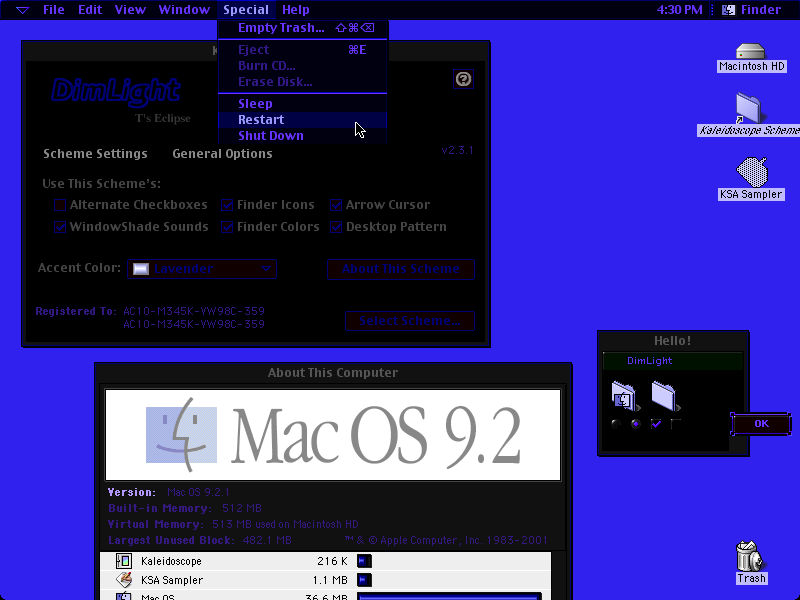Click the Kaleidoscope name in the memory list
This screenshot has height=600, width=800.
(x=171, y=561)
